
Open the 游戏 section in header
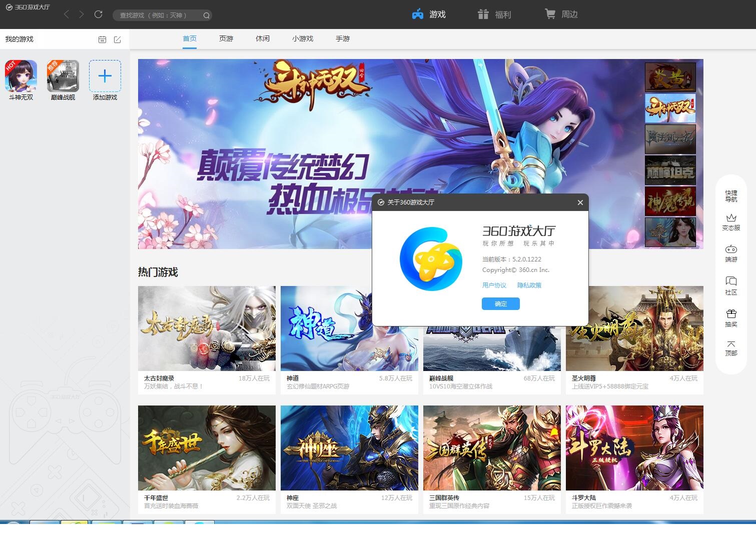click(429, 14)
